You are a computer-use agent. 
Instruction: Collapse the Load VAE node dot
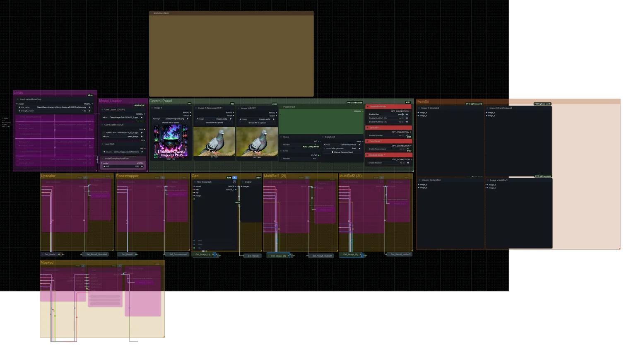102,144
